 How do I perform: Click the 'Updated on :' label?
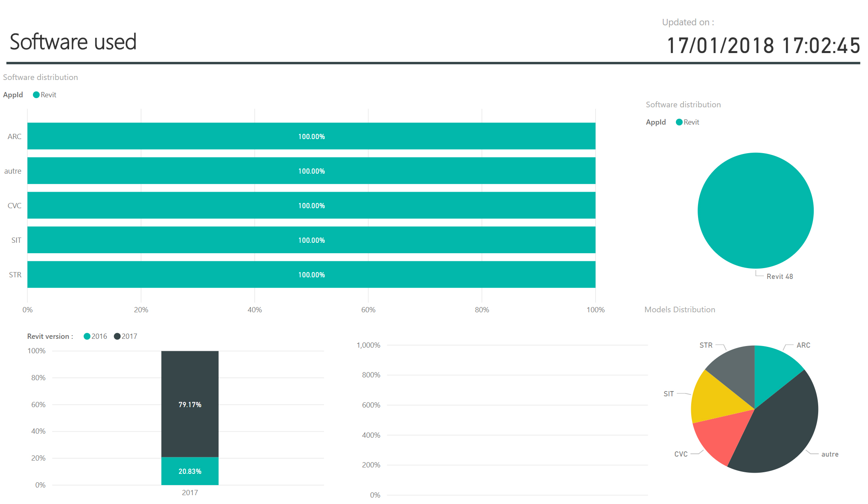[688, 23]
